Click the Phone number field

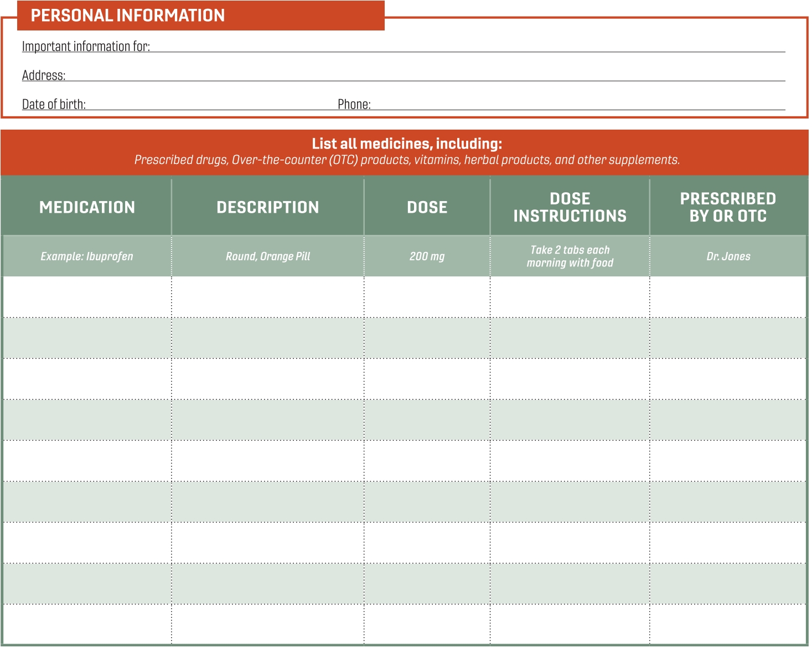pos(577,104)
